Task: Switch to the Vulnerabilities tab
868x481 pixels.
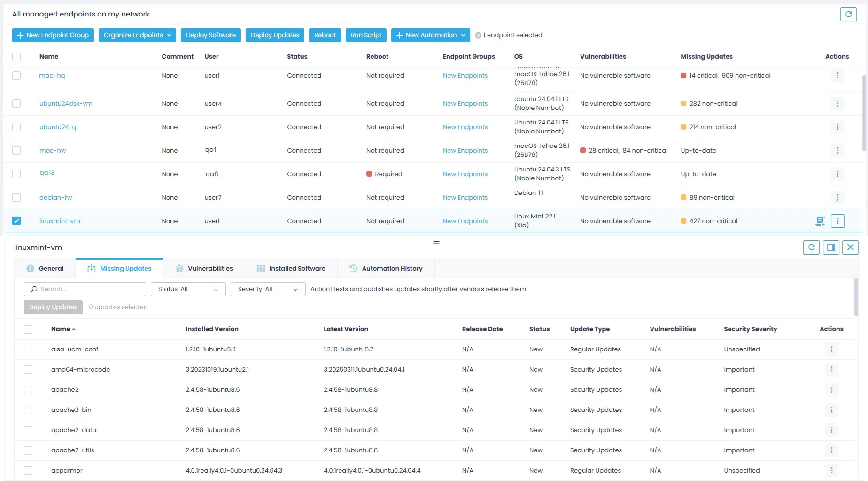Action: [204, 269]
